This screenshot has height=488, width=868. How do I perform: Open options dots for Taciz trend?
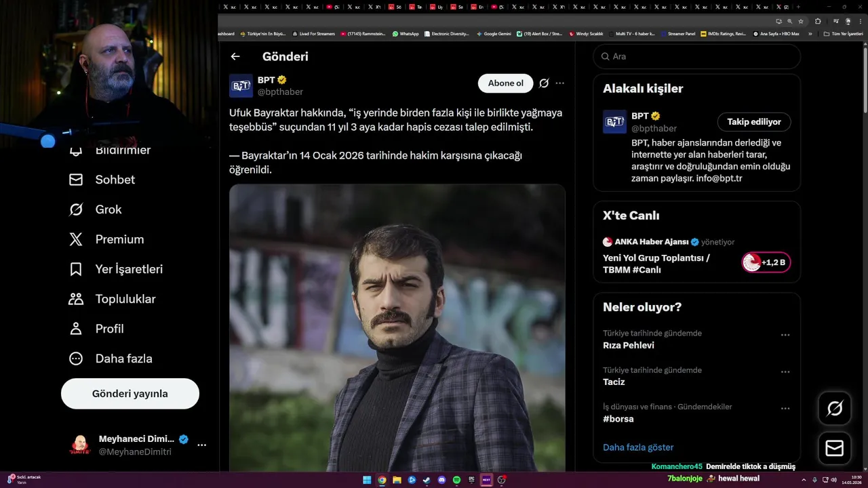(785, 372)
